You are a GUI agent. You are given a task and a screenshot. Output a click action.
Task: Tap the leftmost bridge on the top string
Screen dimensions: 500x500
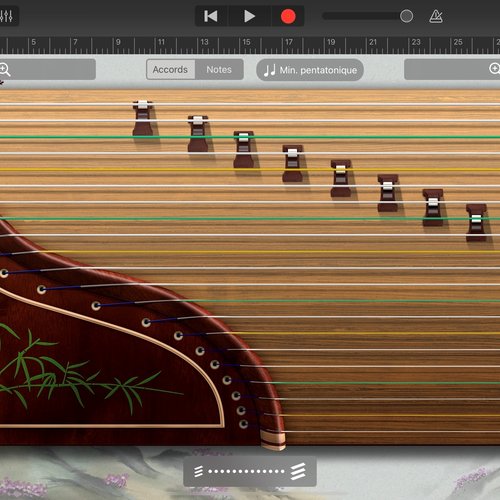click(x=143, y=118)
